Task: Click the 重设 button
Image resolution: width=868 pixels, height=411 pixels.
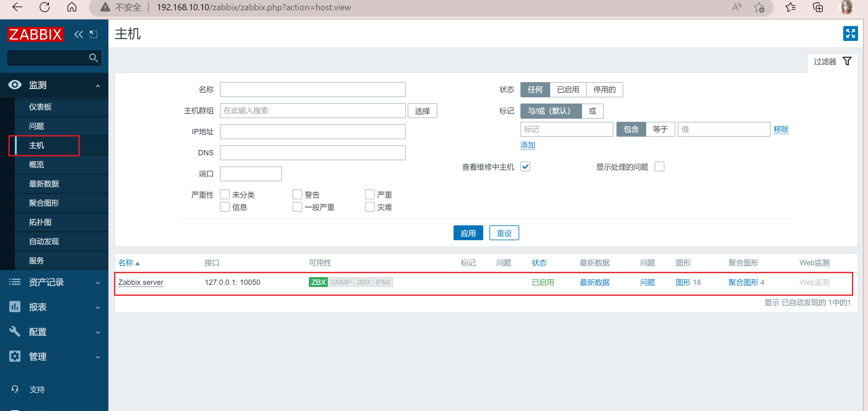Action: pos(504,233)
